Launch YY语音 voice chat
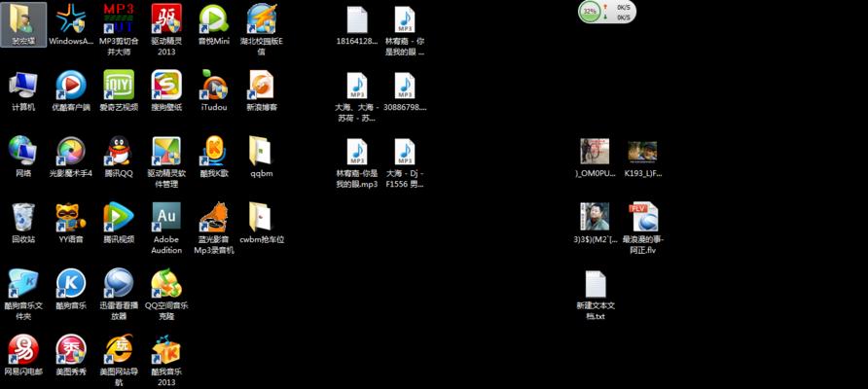Image resolution: width=868 pixels, height=389 pixels. [x=71, y=223]
